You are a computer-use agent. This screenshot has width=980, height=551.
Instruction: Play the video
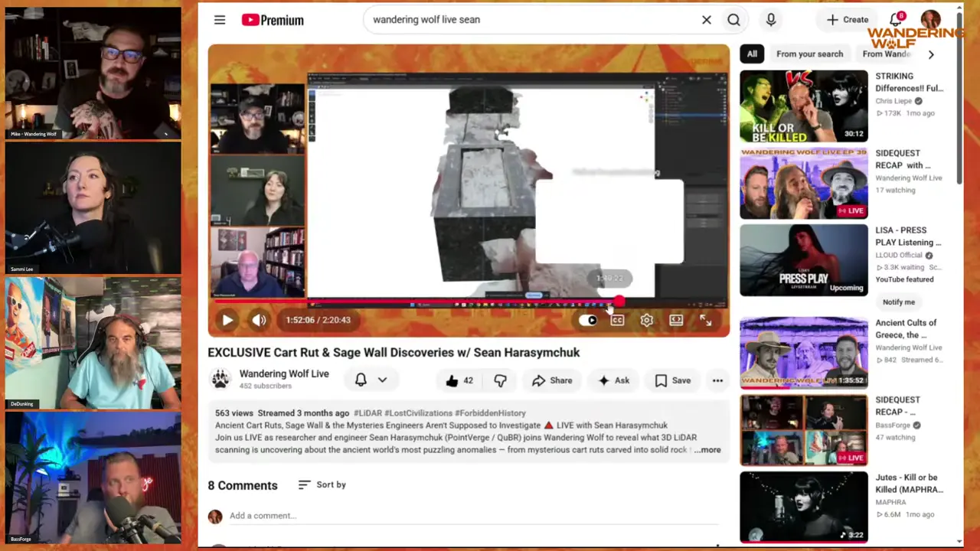(x=227, y=320)
